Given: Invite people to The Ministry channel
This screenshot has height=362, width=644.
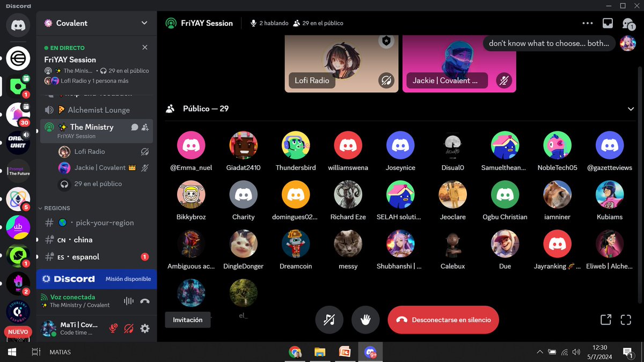Looking at the screenshot, I should coord(145,127).
